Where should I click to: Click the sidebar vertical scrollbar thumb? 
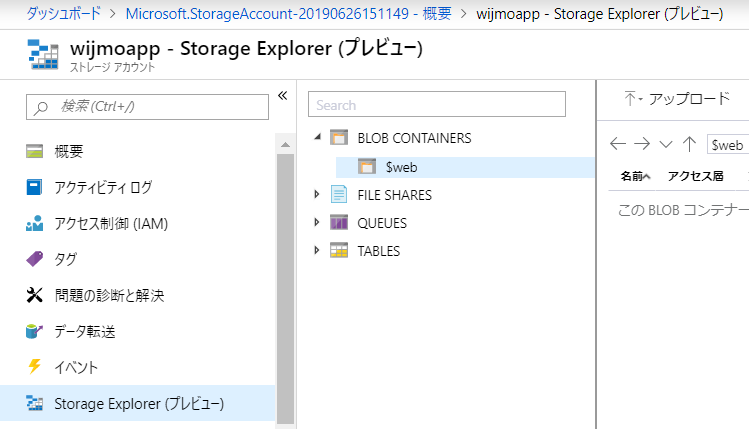click(x=286, y=289)
